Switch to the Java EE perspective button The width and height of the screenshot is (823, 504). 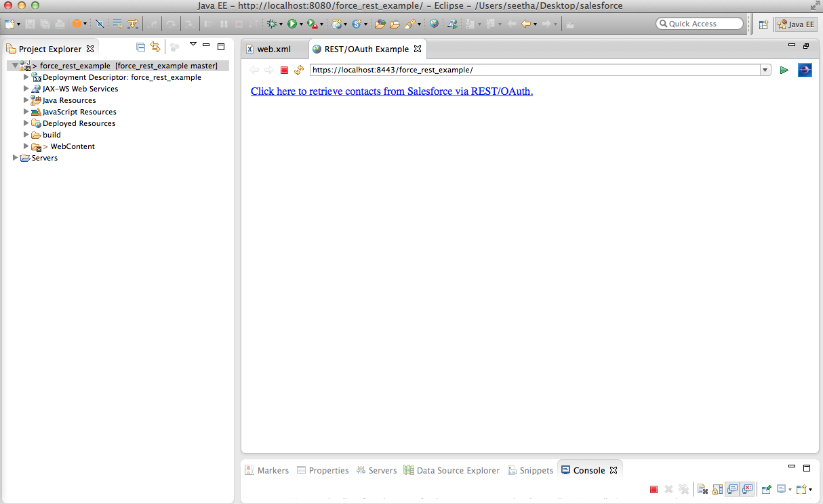click(x=796, y=24)
